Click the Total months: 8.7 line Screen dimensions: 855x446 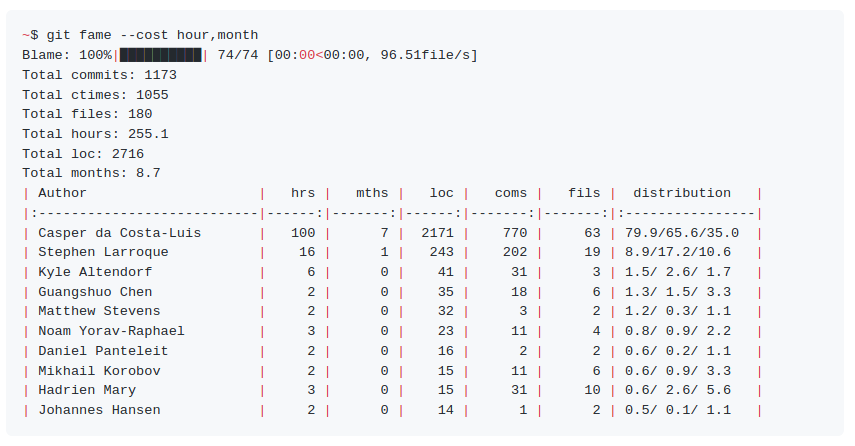pyautogui.click(x=92, y=173)
